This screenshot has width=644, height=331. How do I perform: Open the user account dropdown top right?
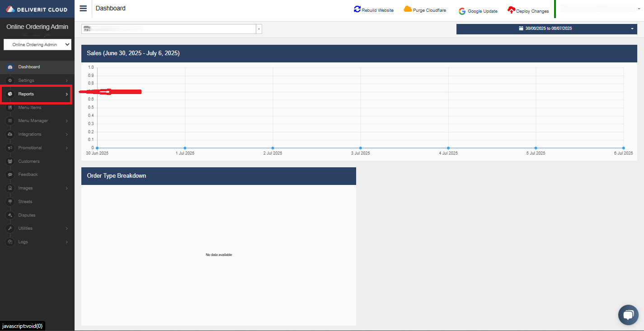[600, 9]
